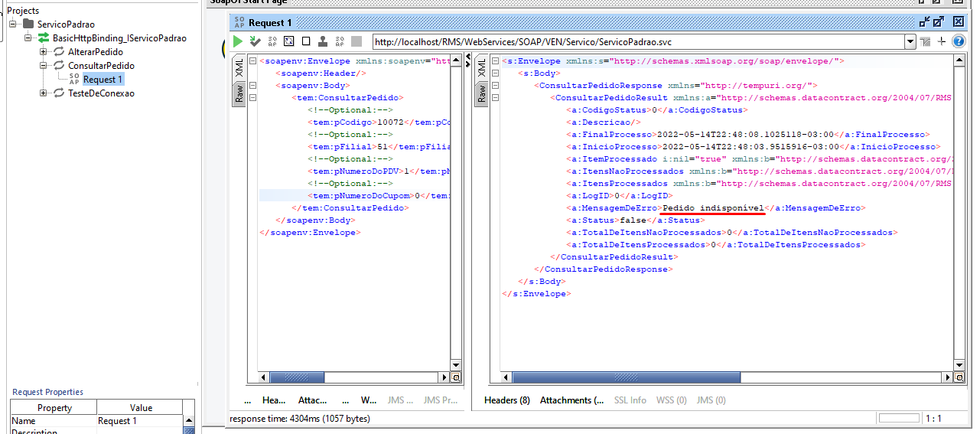Click the WSDL icon beside the endpoint dropdown
Image resolution: width=980 pixels, height=434 pixels.
[926, 41]
